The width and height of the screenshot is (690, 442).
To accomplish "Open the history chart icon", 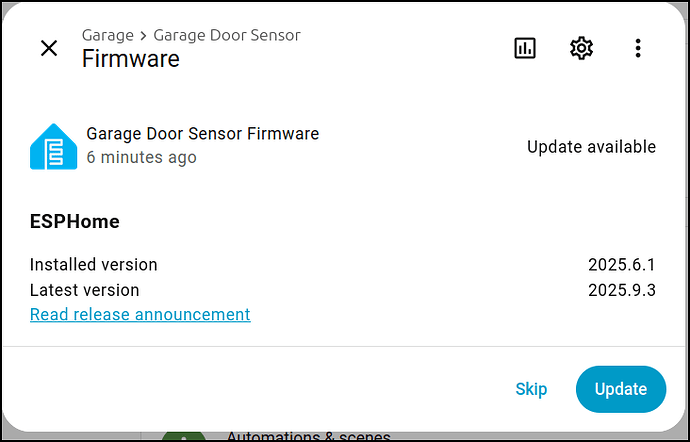I will pyautogui.click(x=525, y=48).
